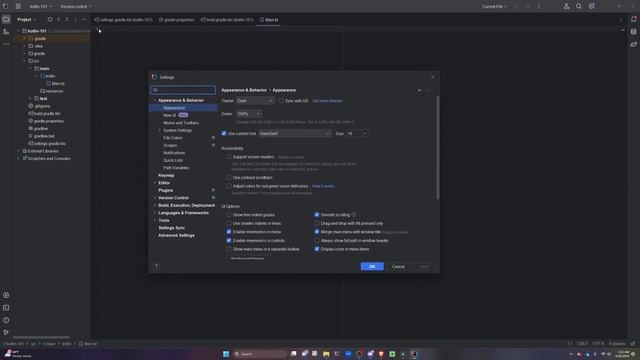Switch to the Main.kt editor tab
The width and height of the screenshot is (640, 360).
coord(269,20)
